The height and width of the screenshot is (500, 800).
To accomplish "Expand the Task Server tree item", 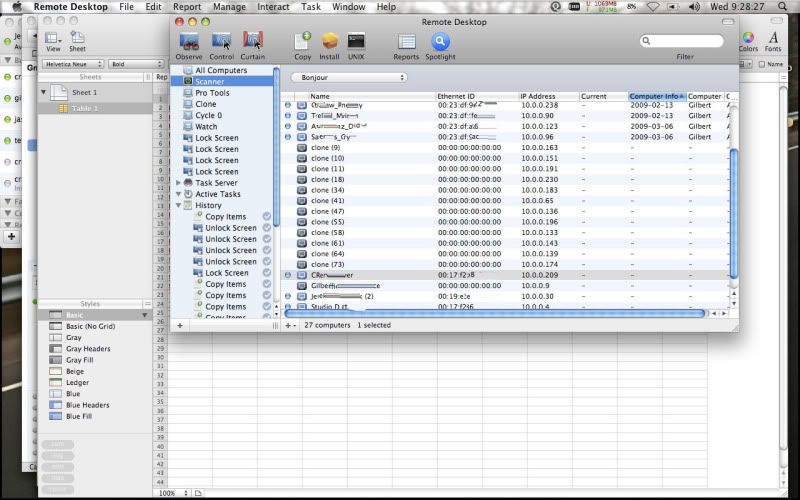I will click(x=179, y=183).
